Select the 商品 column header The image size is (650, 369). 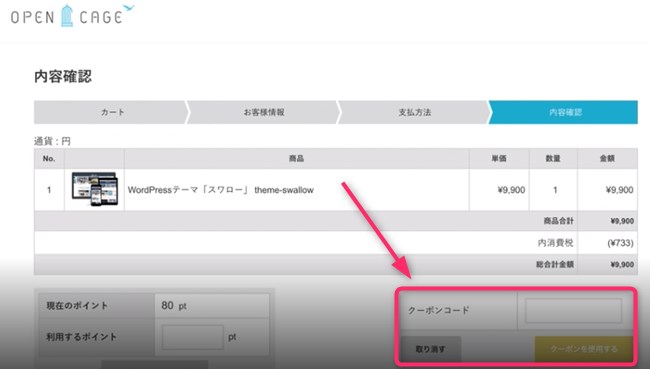click(296, 158)
